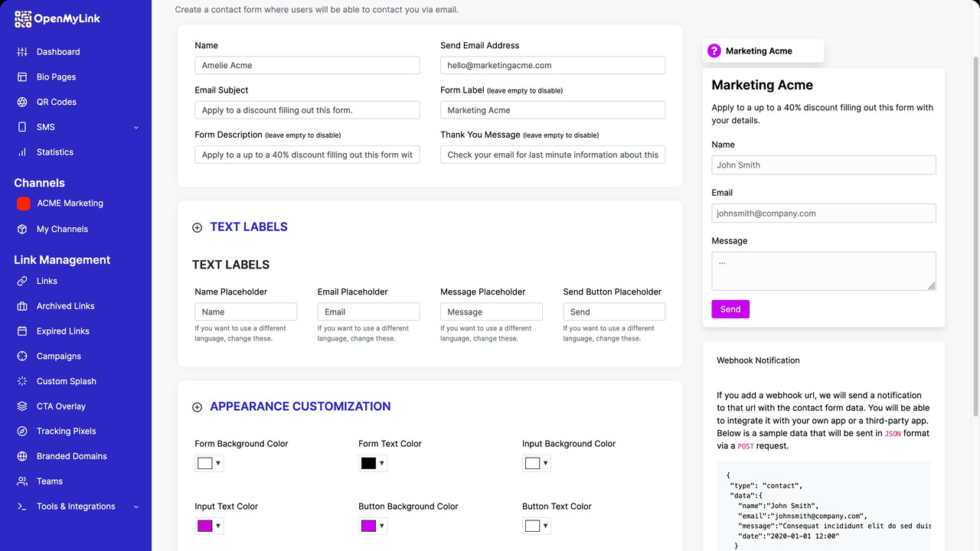Click the Send button in the preview
The image size is (980, 551).
(x=730, y=309)
